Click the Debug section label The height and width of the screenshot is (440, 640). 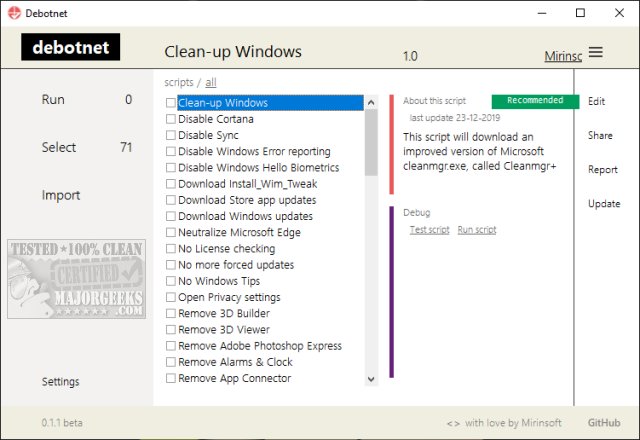416,213
